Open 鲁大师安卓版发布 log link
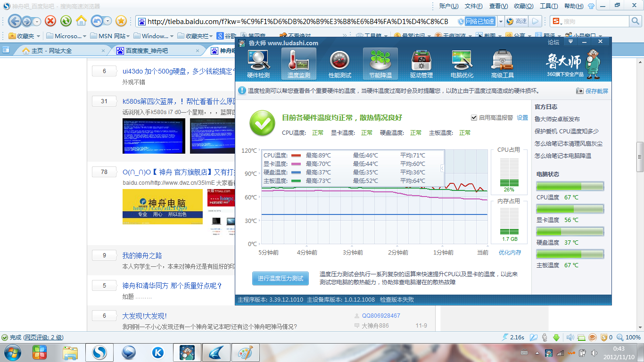 coord(557,119)
